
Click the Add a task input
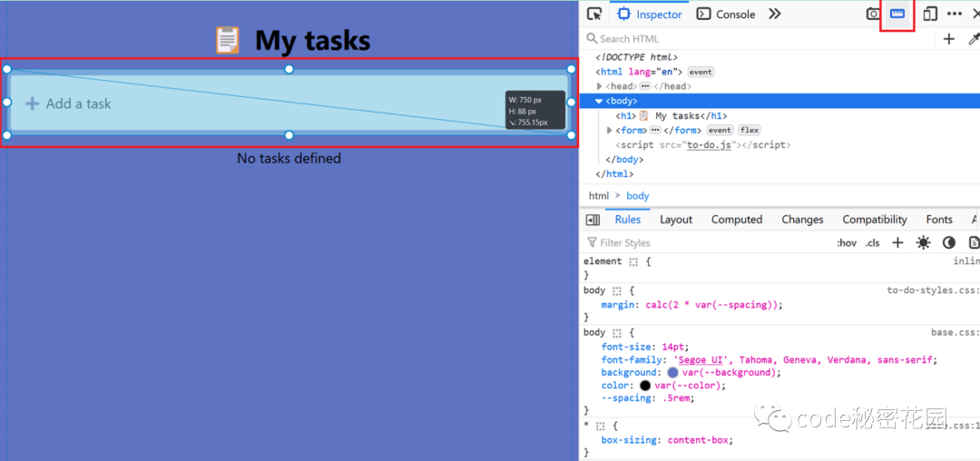(289, 103)
